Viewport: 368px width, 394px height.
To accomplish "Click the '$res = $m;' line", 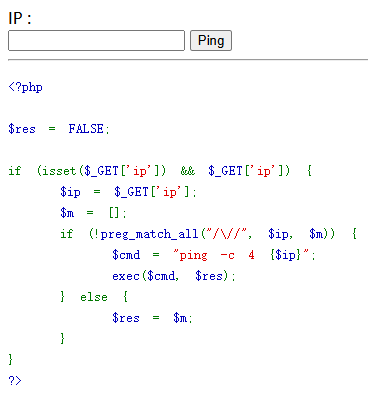I will click(x=152, y=318).
